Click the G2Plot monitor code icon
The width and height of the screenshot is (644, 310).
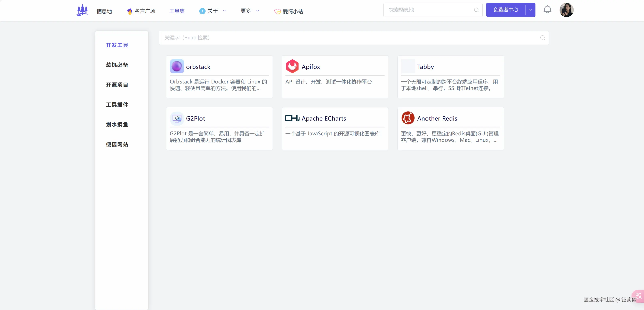tap(177, 118)
